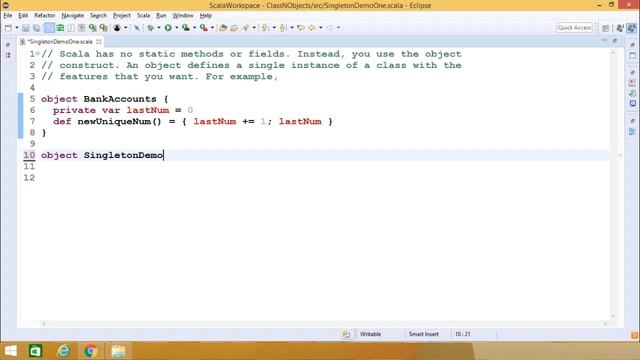Image resolution: width=640 pixels, height=360 pixels.
Task: Click the highlighted blue toolbar toggle icon
Action: click(49, 28)
